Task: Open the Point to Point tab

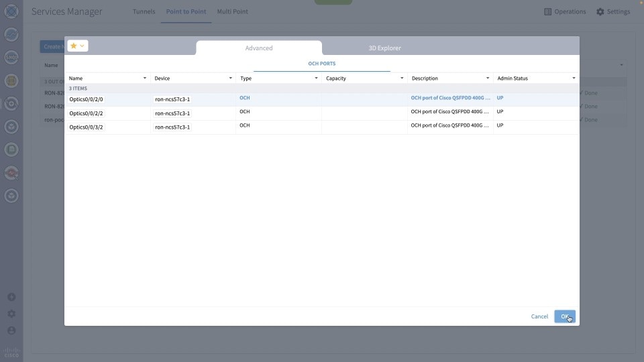Action: 186,11
